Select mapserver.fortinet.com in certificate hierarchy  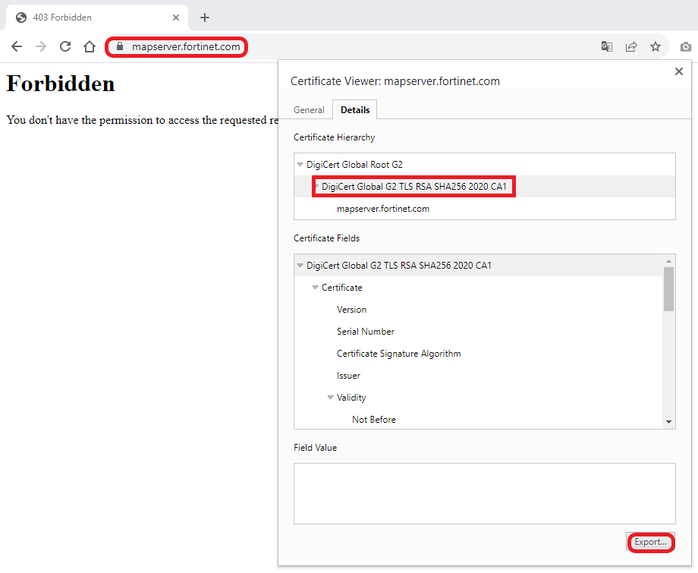point(383,209)
